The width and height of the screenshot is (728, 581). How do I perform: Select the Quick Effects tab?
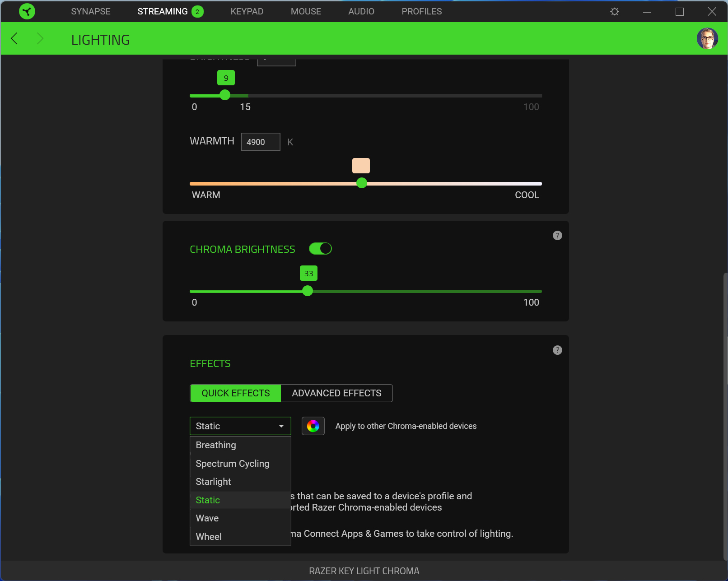click(x=236, y=393)
